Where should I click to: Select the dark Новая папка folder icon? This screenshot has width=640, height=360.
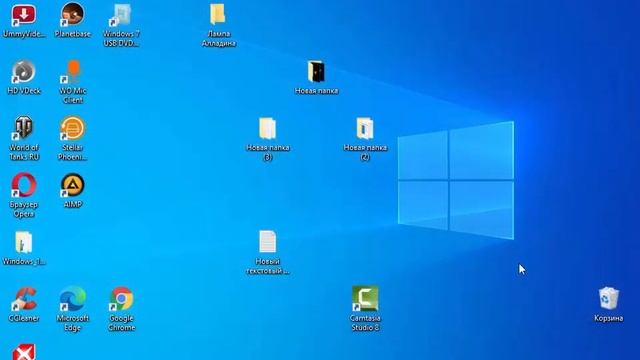pyautogui.click(x=316, y=72)
